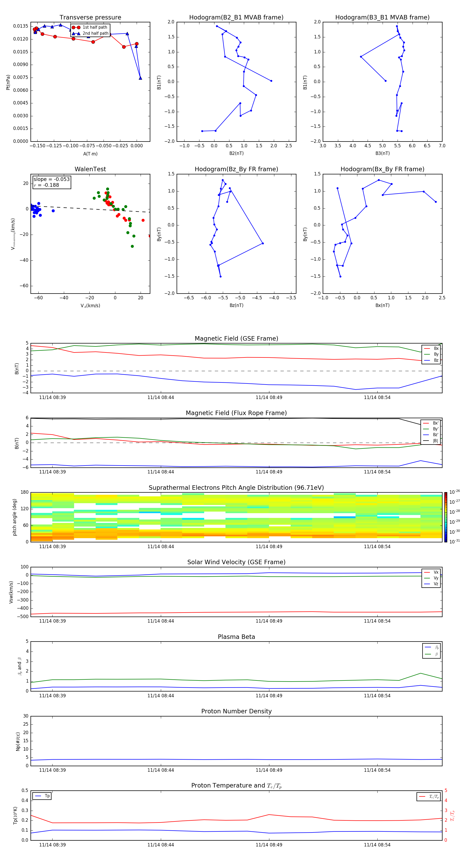Click the 'Vsw(km/s)' y-axis label
This screenshot has width=473, height=868.
(11, 592)
